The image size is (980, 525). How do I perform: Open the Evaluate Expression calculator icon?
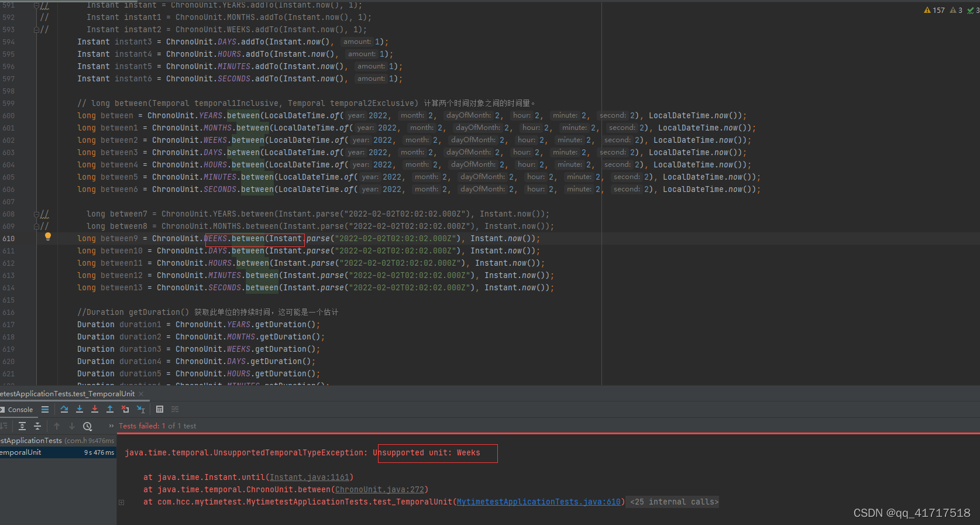tap(160, 410)
